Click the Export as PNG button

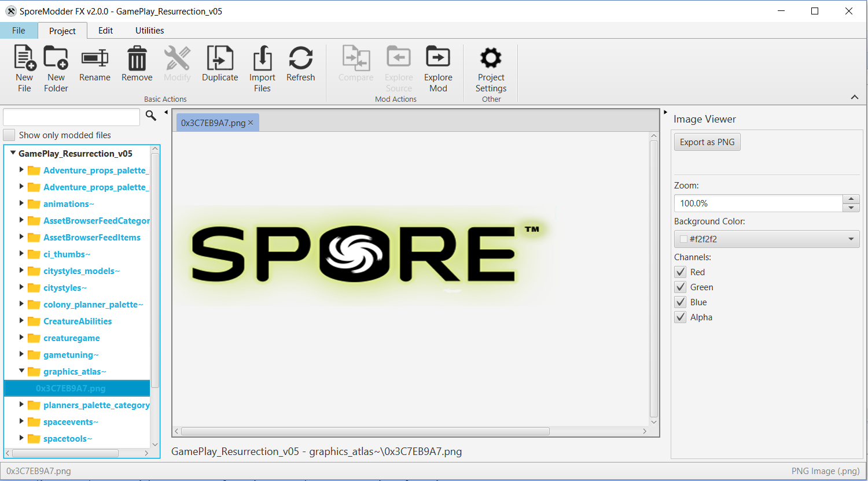pos(707,142)
